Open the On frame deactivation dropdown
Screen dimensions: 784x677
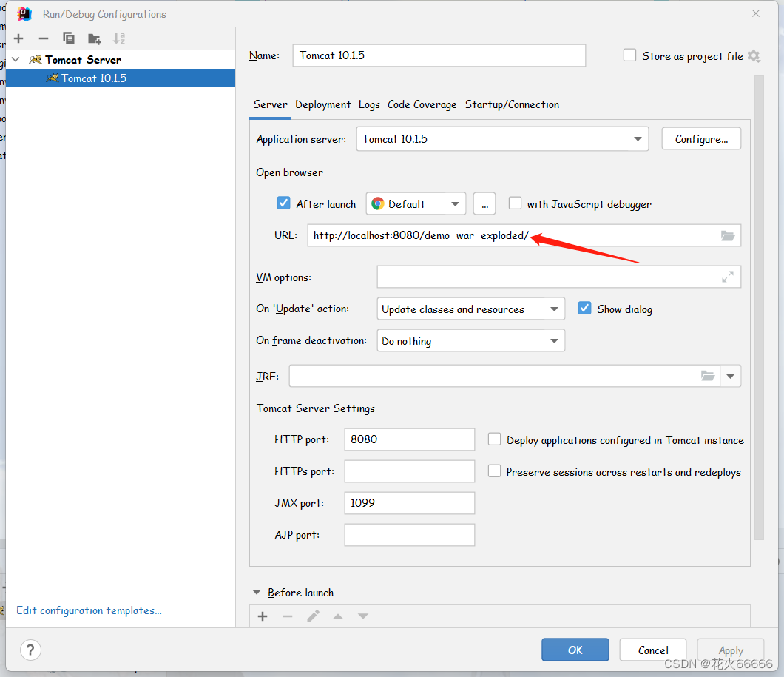tap(470, 340)
